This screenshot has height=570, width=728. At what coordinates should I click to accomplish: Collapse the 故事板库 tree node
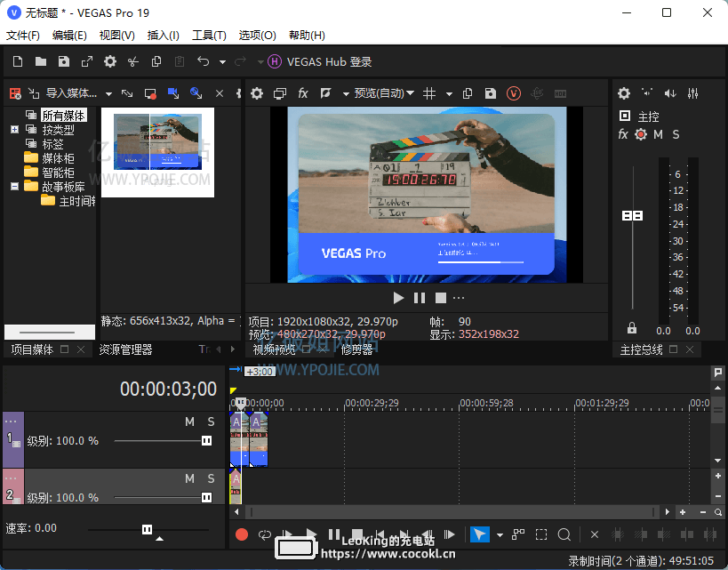pyautogui.click(x=14, y=186)
